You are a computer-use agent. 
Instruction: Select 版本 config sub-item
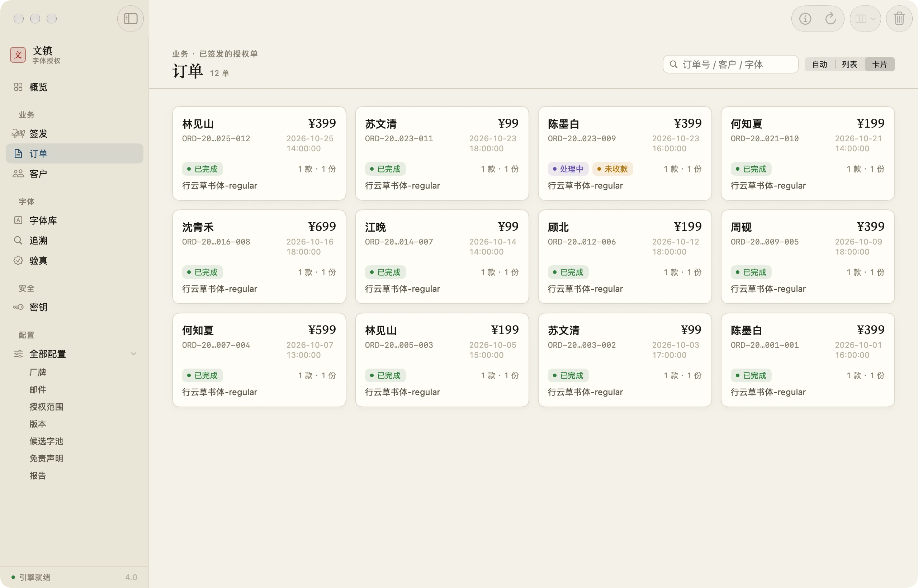coord(37,424)
